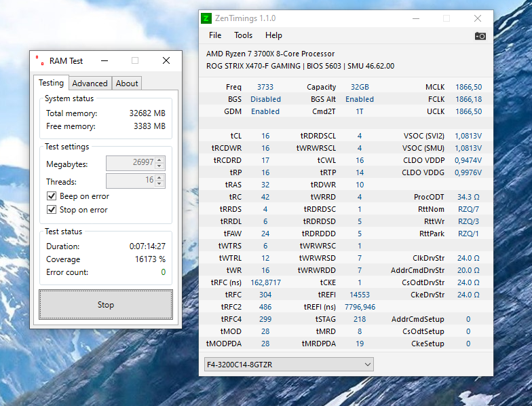Click the BGS Alt value Enabled
This screenshot has height=406, width=532.
[360, 99]
